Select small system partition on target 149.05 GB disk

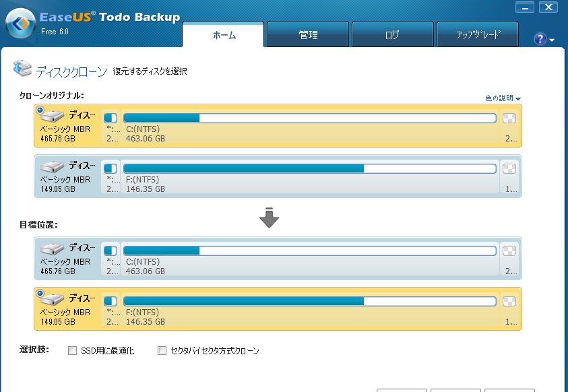pos(111,301)
